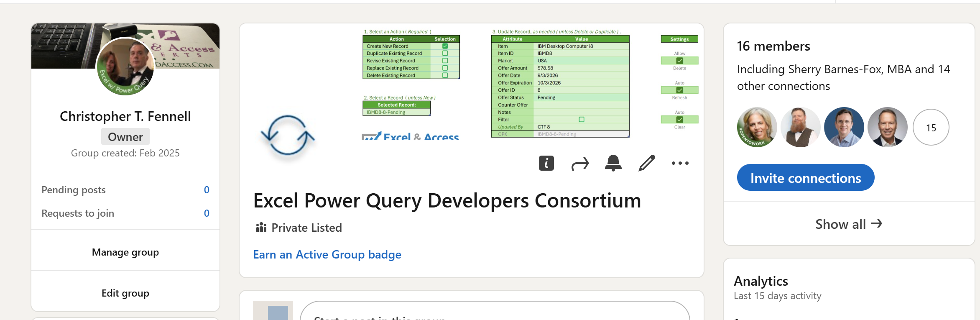Click the Earn an Active Group badge link
Viewport: 980px width, 320px height.
coord(327,254)
